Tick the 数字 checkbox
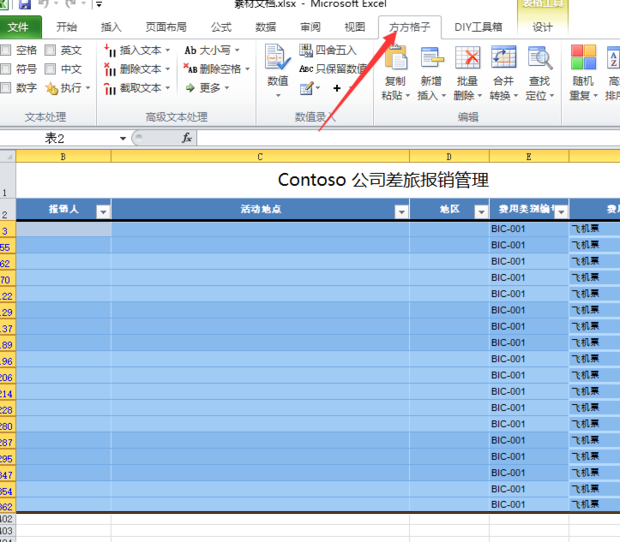This screenshot has height=542, width=620. click(x=6, y=87)
